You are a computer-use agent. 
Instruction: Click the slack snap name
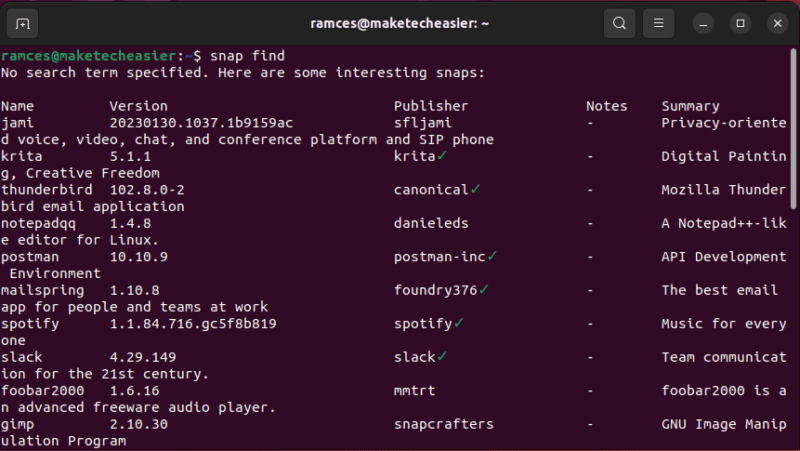tap(21, 357)
